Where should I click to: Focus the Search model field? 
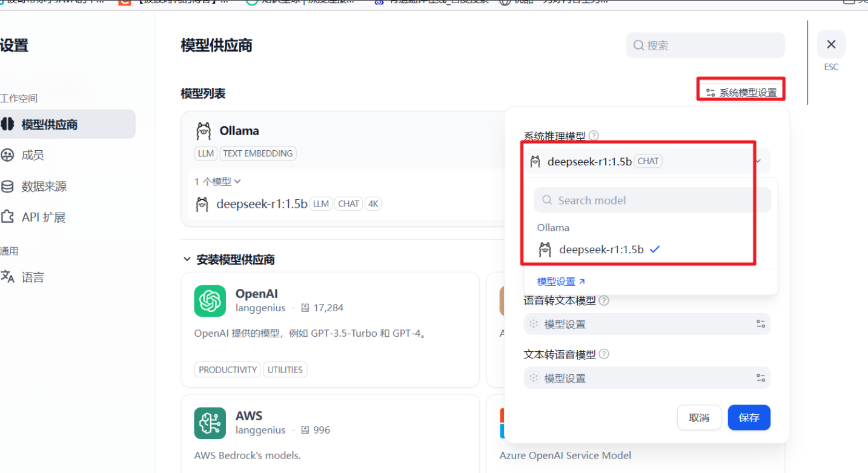[652, 200]
